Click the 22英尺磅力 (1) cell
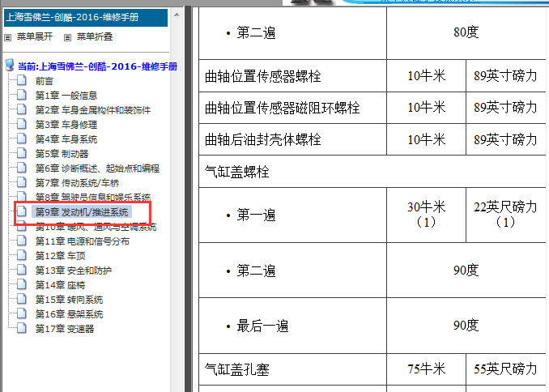 (505, 215)
